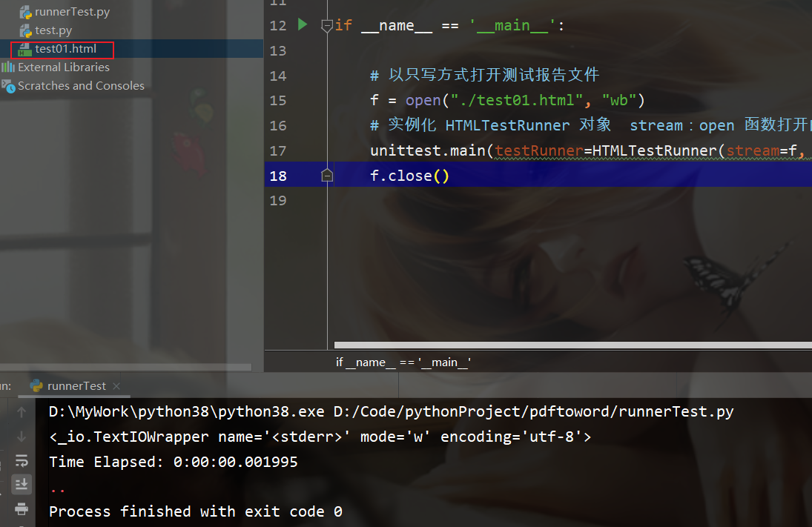Click the editor horizontal scrollbar
This screenshot has height=527, width=812.
(572, 345)
